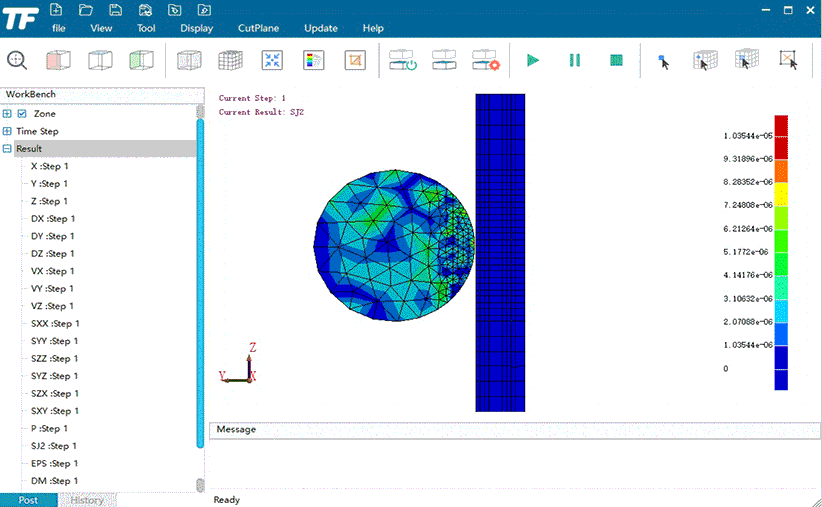The height and width of the screenshot is (507, 822).
Task: Select EPS :Step 1 result
Action: tap(55, 463)
